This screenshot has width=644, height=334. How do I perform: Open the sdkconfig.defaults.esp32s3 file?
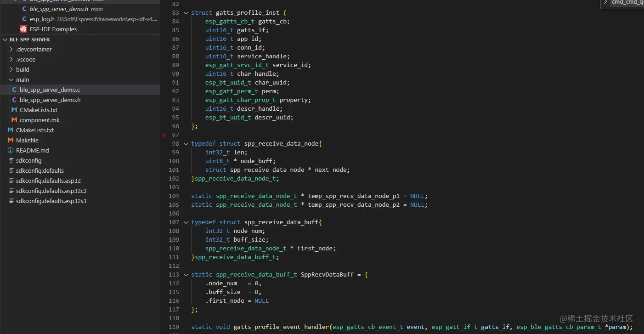pos(51,201)
